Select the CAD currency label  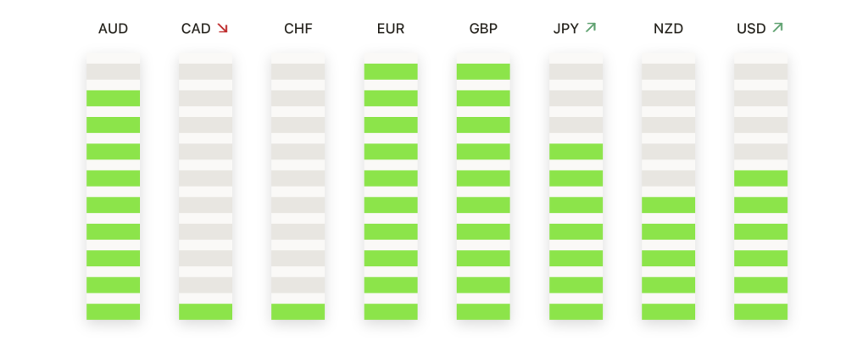(196, 29)
